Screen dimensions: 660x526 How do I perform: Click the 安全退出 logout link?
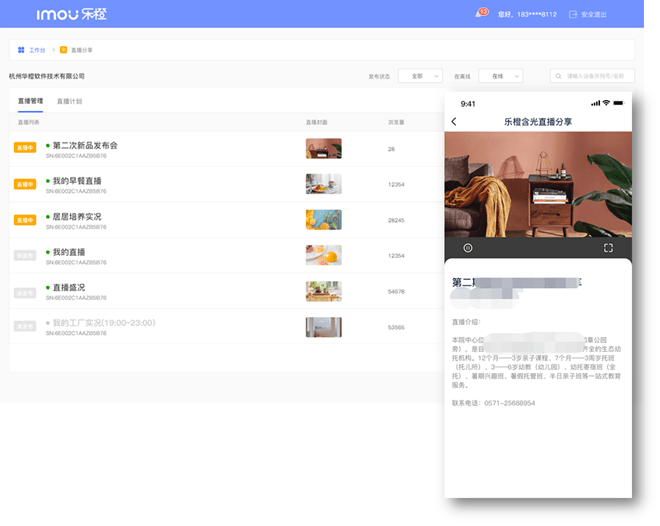coord(593,14)
